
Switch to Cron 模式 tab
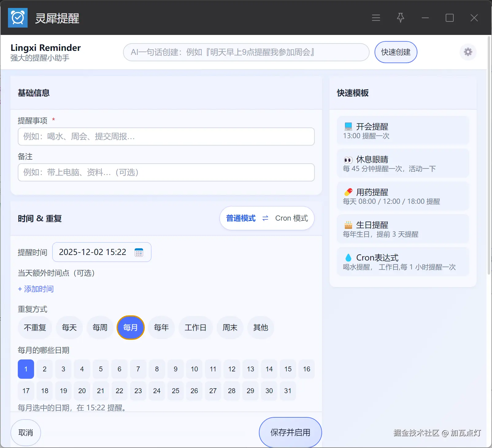point(291,218)
